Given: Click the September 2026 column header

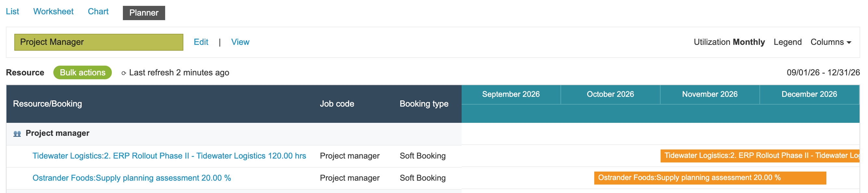Looking at the screenshot, I should pos(511,94).
